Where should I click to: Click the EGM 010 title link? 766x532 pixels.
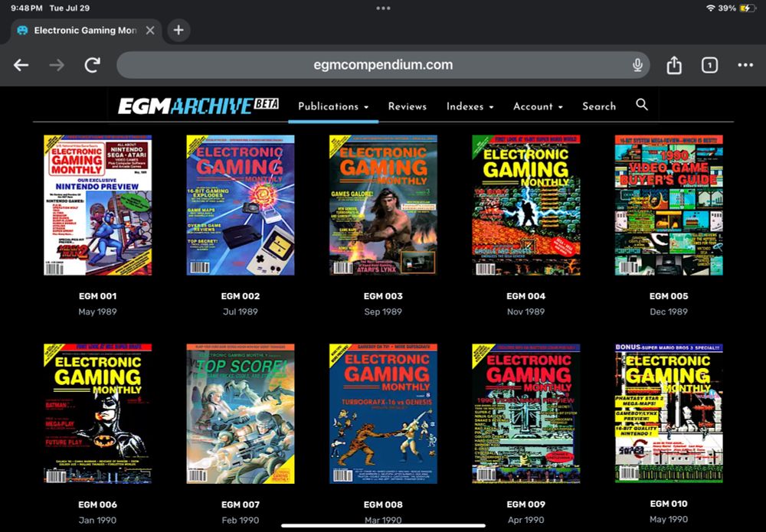pyautogui.click(x=669, y=503)
